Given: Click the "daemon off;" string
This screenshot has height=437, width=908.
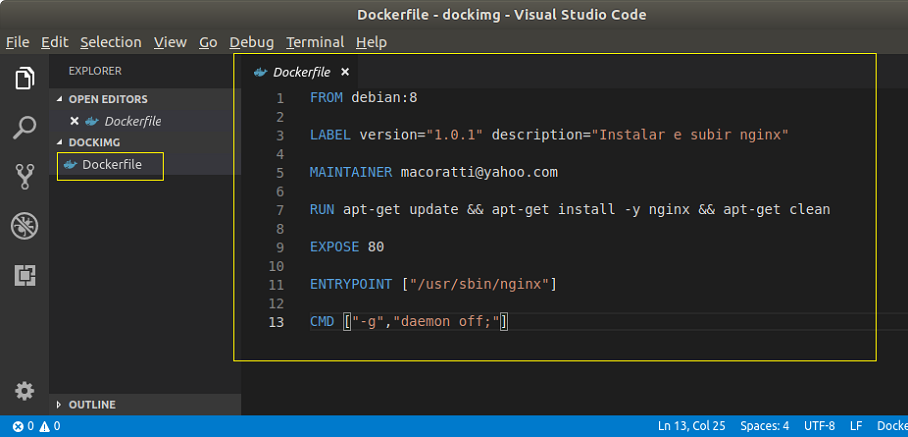Looking at the screenshot, I should pyautogui.click(x=446, y=322).
